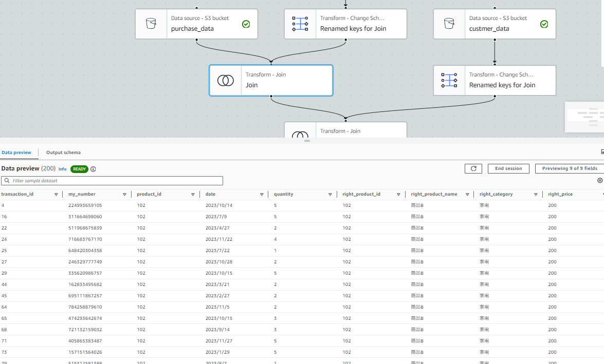
Task: Click date cell 2023/9/14
Action: click(217, 330)
